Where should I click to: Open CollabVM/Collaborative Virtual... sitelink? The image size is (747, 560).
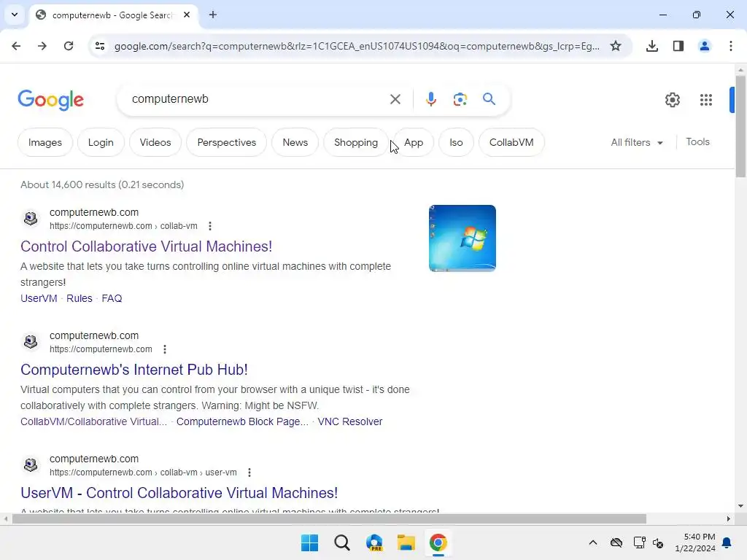coord(94,421)
